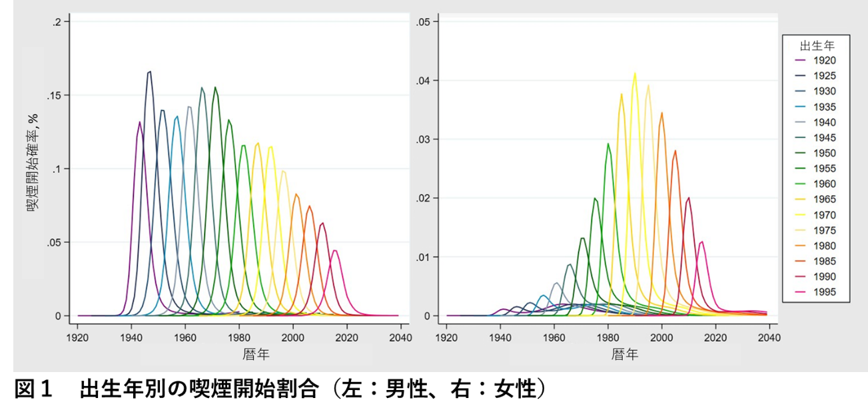Click the .2 tick on left chart y-axis
This screenshot has width=868, height=416.
[58, 22]
